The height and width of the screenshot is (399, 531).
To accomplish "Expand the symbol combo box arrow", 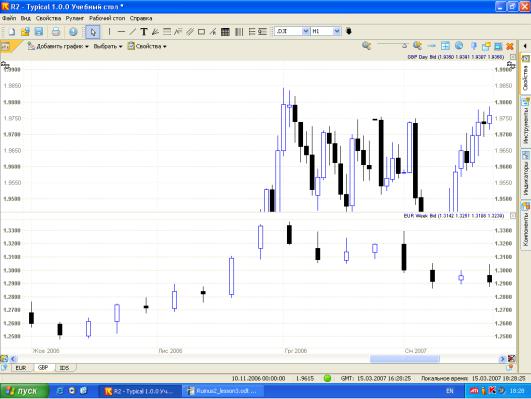I will pos(305,31).
